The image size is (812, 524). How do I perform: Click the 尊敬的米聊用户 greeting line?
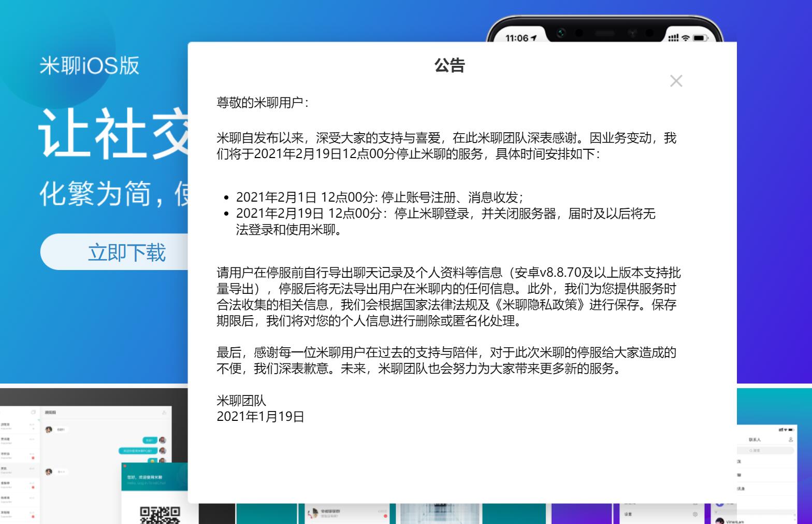coord(263,103)
